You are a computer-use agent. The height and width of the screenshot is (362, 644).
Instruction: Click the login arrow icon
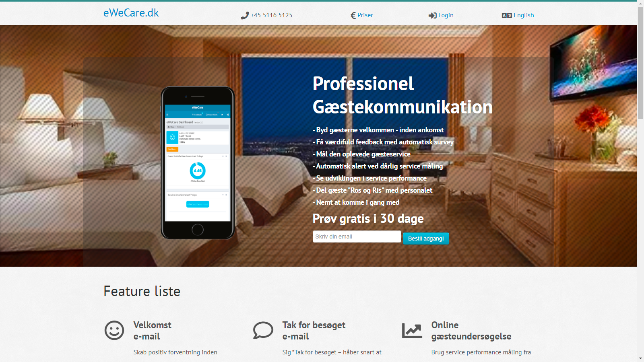pyautogui.click(x=432, y=15)
